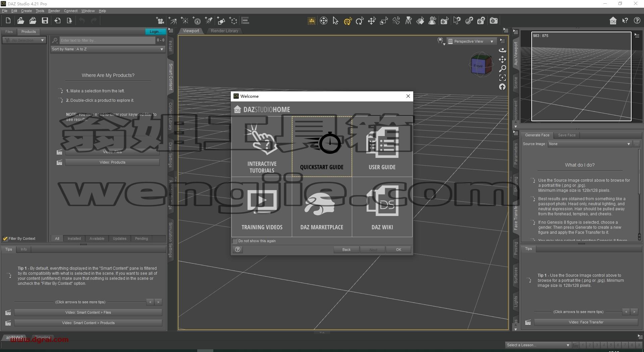Click the viewport zoom magnifier icon

coord(502,69)
